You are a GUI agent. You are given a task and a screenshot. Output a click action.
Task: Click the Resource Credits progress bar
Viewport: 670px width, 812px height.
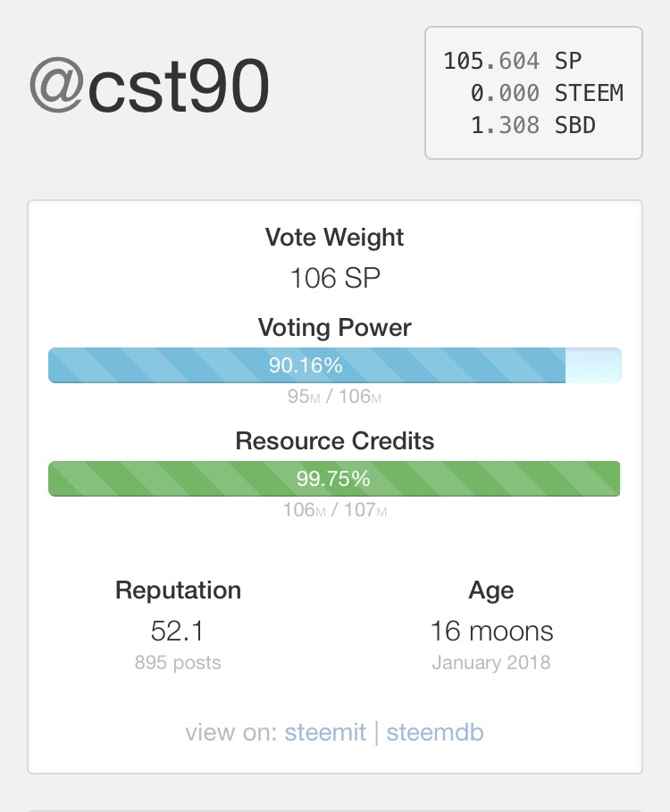334,479
